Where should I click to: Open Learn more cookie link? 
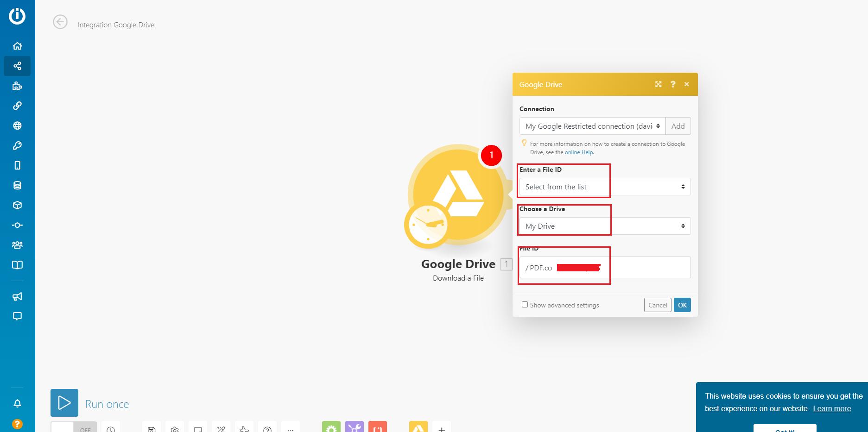[x=832, y=408]
